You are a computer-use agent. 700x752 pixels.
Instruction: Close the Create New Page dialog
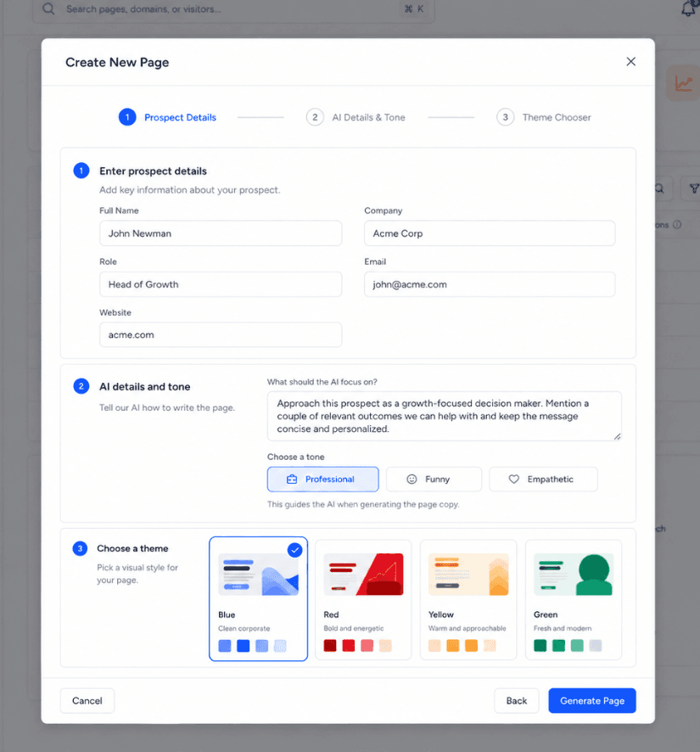click(630, 61)
